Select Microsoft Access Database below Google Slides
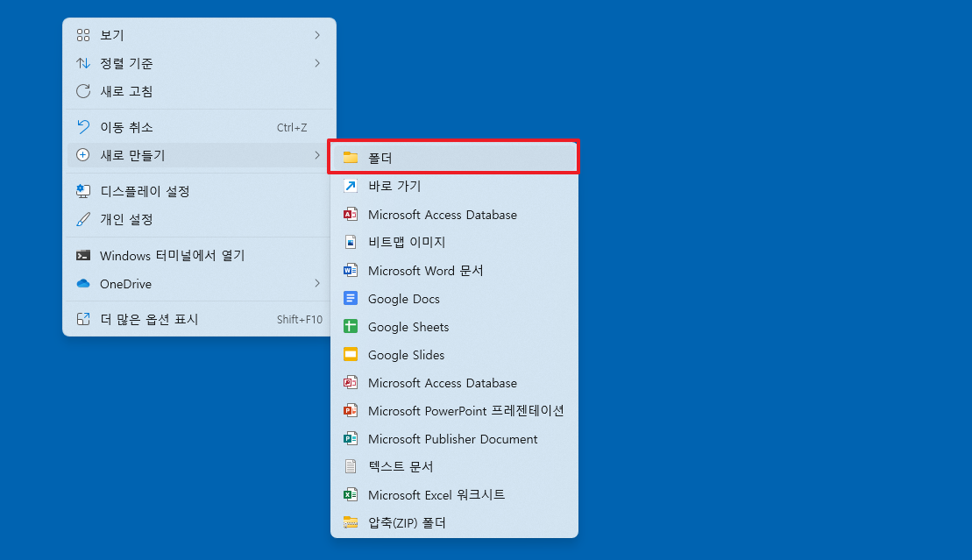Image resolution: width=972 pixels, height=560 pixels. pyautogui.click(x=454, y=383)
